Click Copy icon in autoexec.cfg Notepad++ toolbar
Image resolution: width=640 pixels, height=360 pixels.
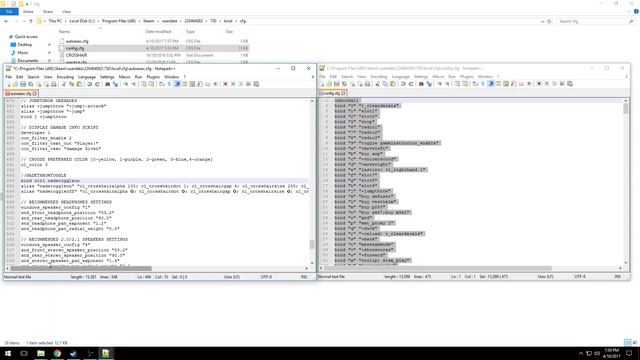point(71,84)
